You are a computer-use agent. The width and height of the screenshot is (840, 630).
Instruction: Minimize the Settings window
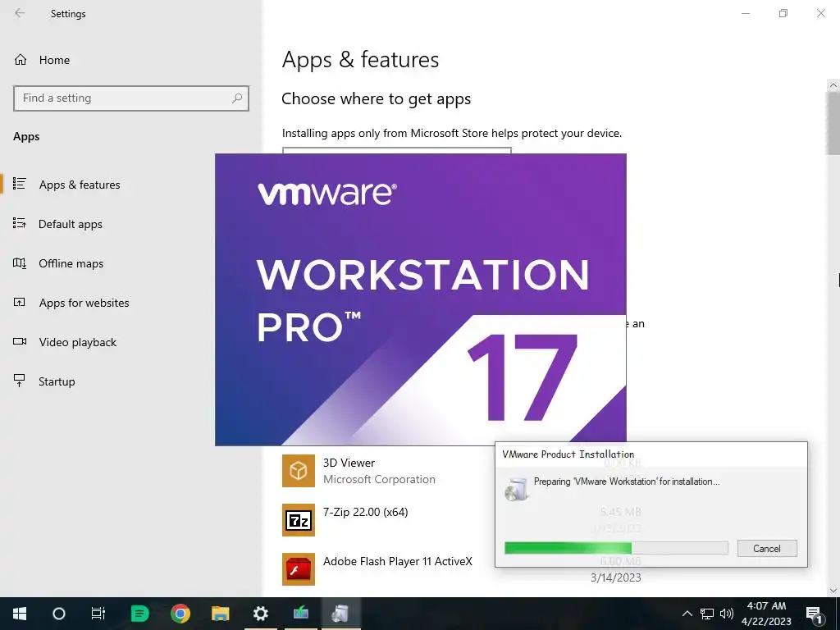click(745, 13)
